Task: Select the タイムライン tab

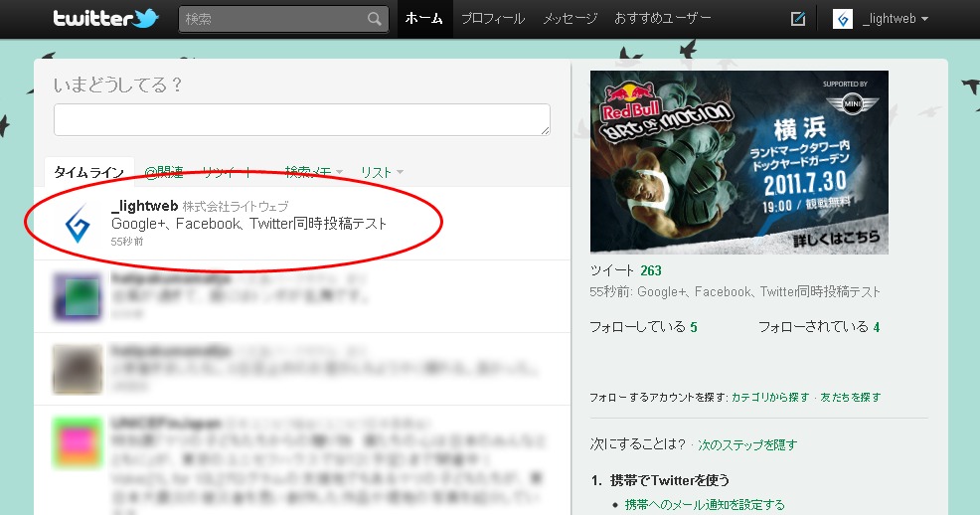Action: coord(88,172)
